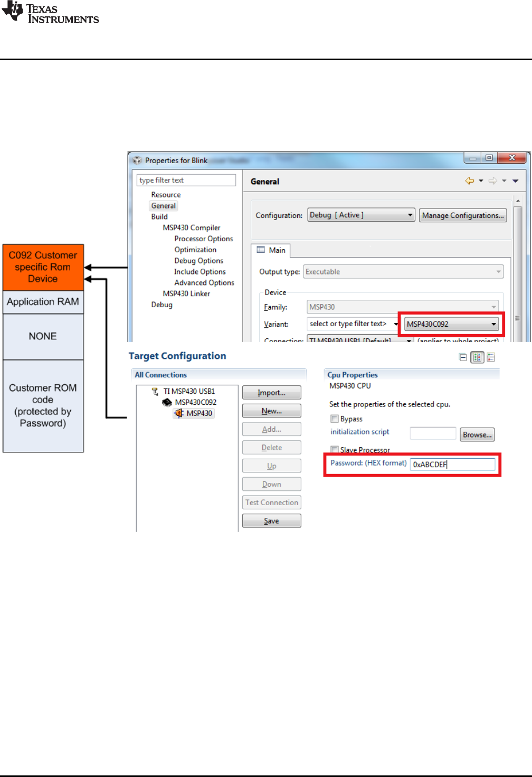Select Debug item in properties tree
Screen dimensions: 532x777
[161, 305]
